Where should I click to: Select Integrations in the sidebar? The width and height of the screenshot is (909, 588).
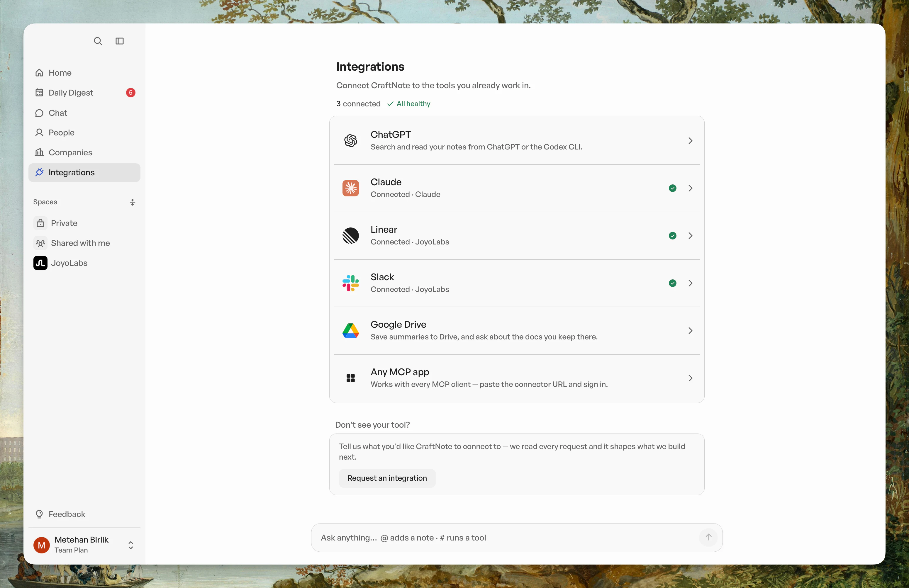tap(84, 172)
